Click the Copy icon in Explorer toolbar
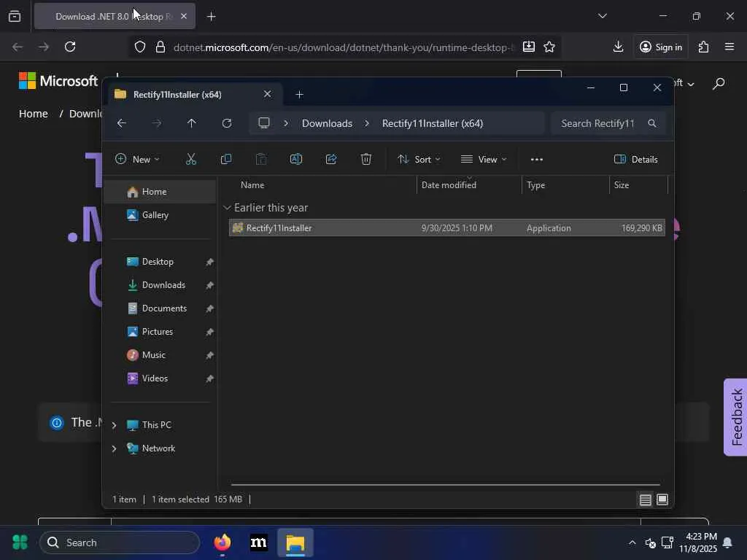This screenshot has width=747, height=560. [x=226, y=159]
